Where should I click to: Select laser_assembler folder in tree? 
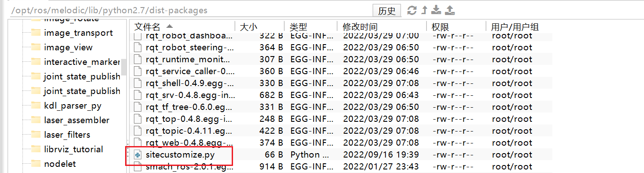coord(77,120)
